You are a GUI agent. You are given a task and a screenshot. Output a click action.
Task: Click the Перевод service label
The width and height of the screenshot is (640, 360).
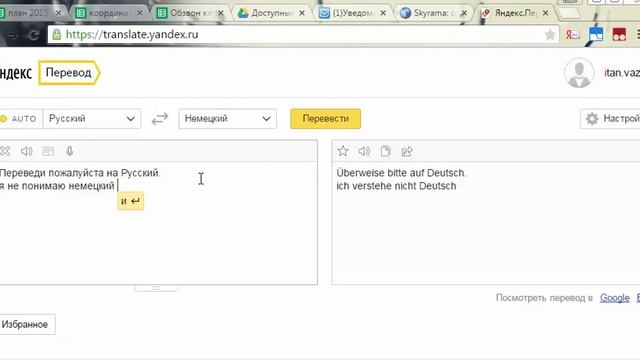tap(69, 73)
